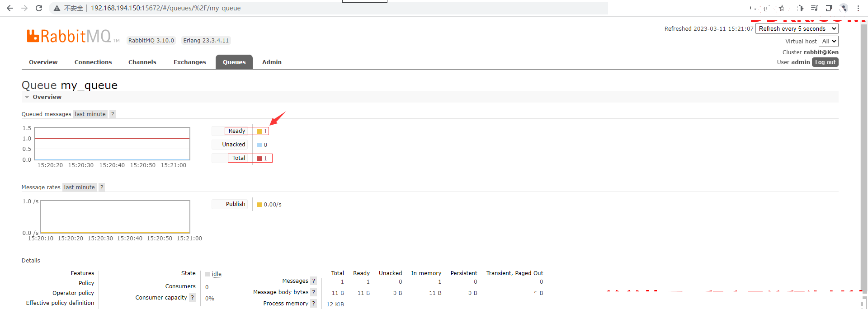This screenshot has width=868, height=309.
Task: Click the In memory column header
Action: tap(426, 273)
